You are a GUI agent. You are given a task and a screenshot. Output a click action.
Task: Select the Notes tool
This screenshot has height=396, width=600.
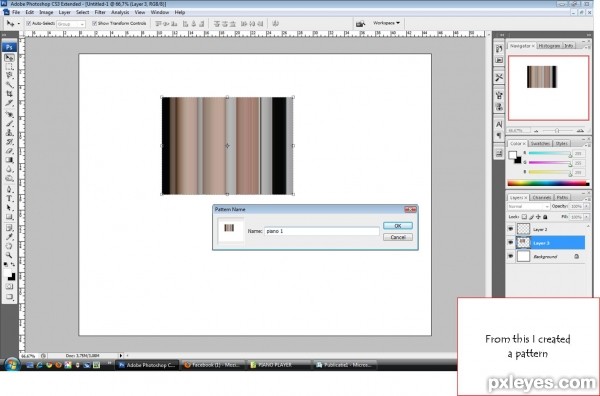[x=9, y=228]
